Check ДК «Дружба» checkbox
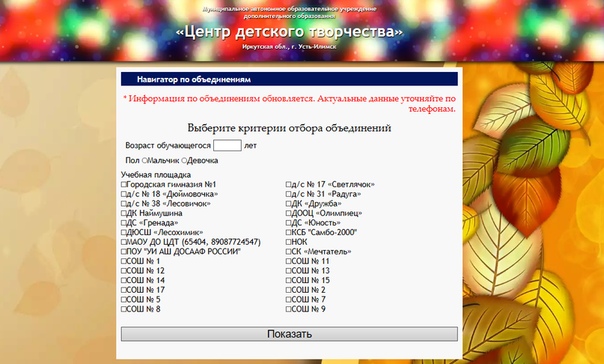604x364 pixels. [x=288, y=204]
